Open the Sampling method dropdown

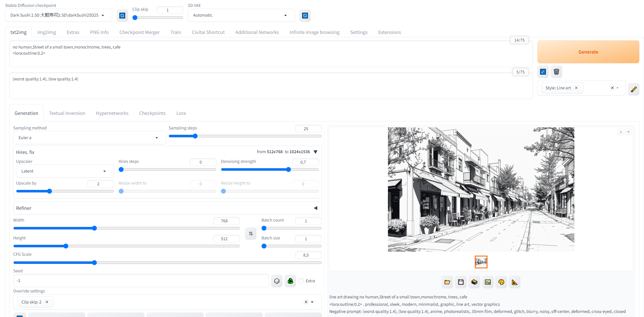[x=90, y=138]
